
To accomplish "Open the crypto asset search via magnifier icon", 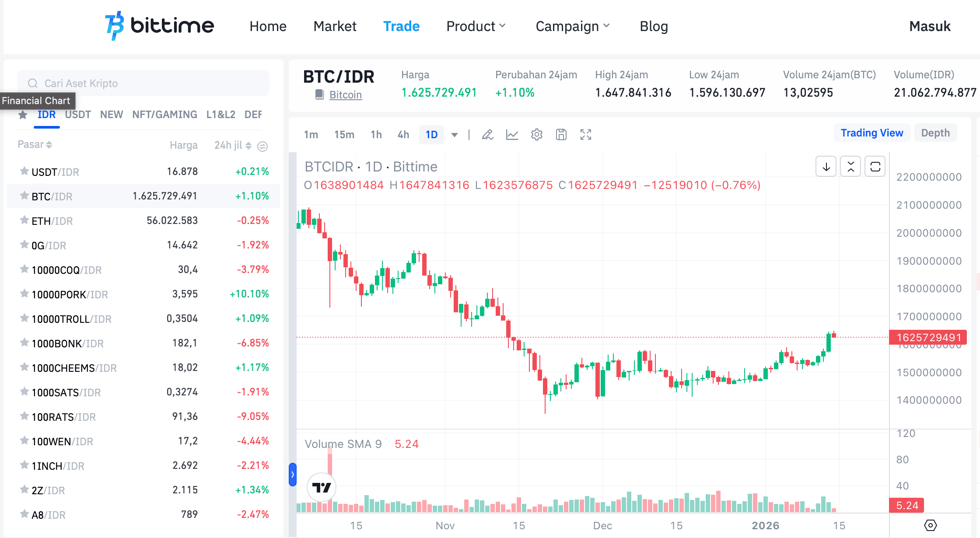I will coord(33,83).
